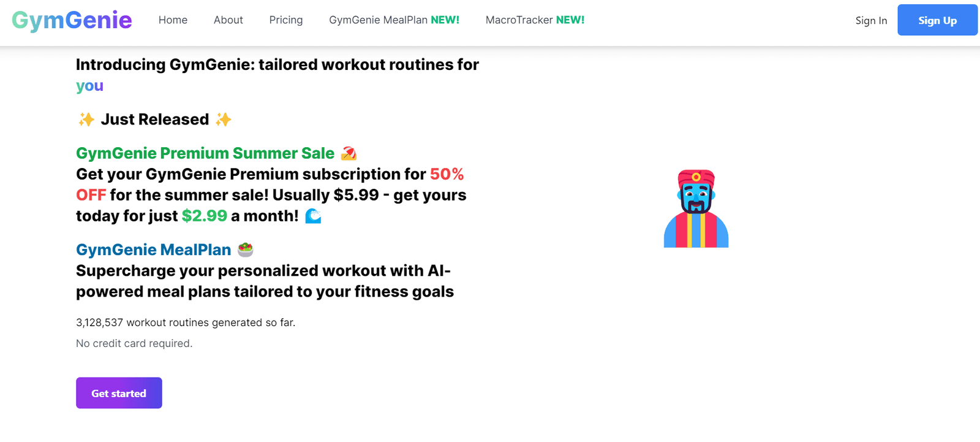Click the wave emoji after 'a month!'
This screenshot has height=442, width=980.
click(313, 216)
